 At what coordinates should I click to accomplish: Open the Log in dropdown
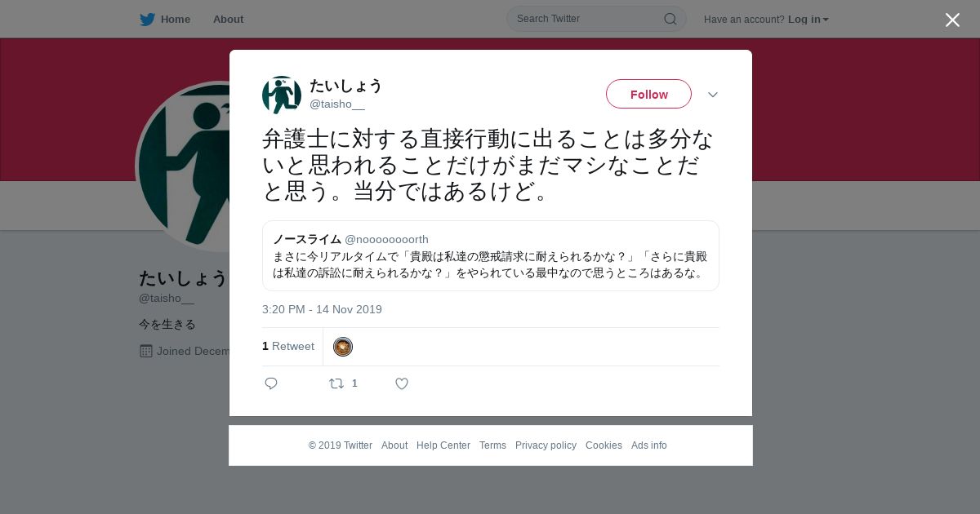pyautogui.click(x=808, y=19)
